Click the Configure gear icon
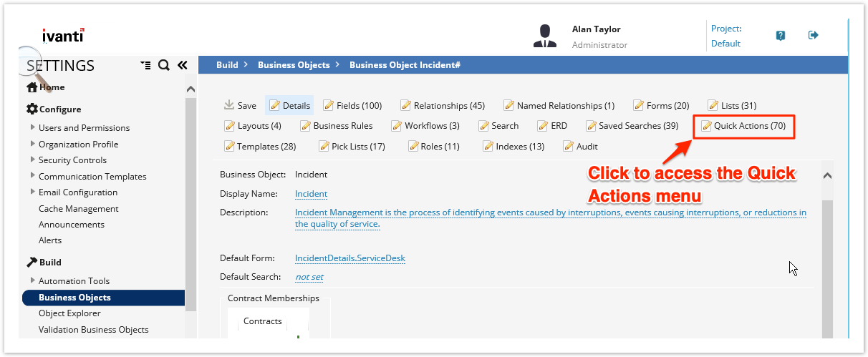868x357 pixels. [x=32, y=109]
